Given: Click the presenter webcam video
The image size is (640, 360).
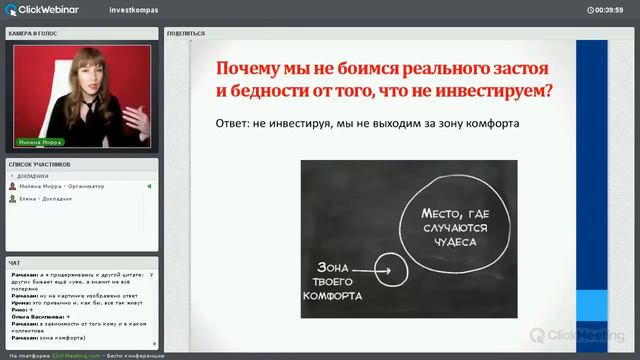Looking at the screenshot, I should tap(82, 96).
